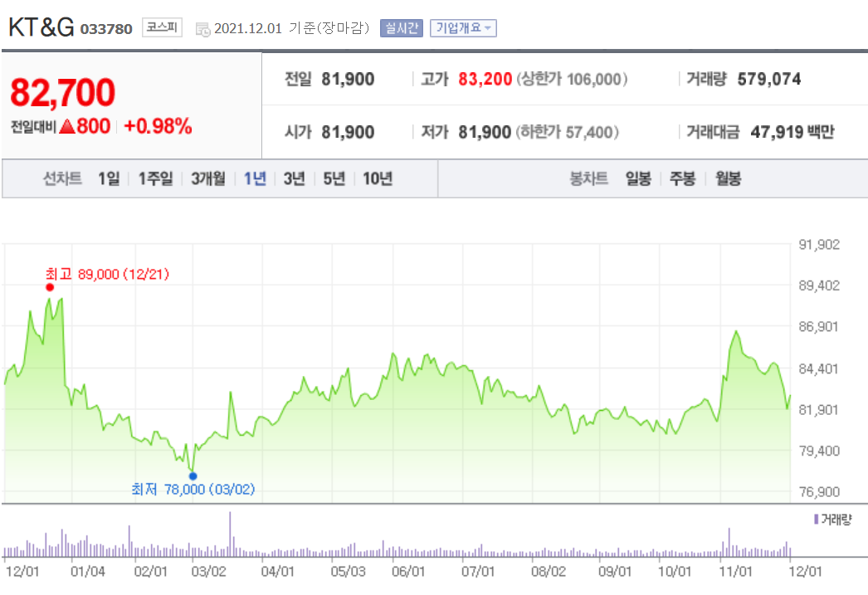Click the 실시간 real-time button
Image resolution: width=868 pixels, height=595 pixels.
click(x=402, y=28)
